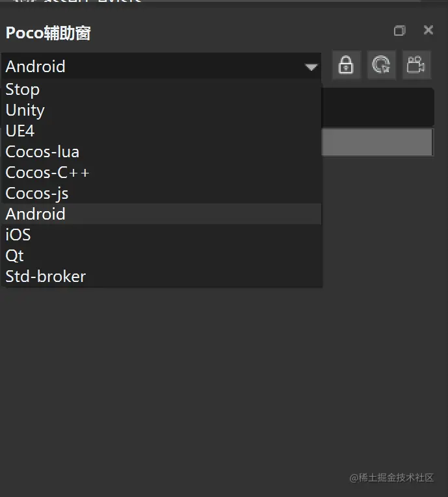Click the Poco lock icon
The width and height of the screenshot is (448, 497).
tap(346, 66)
